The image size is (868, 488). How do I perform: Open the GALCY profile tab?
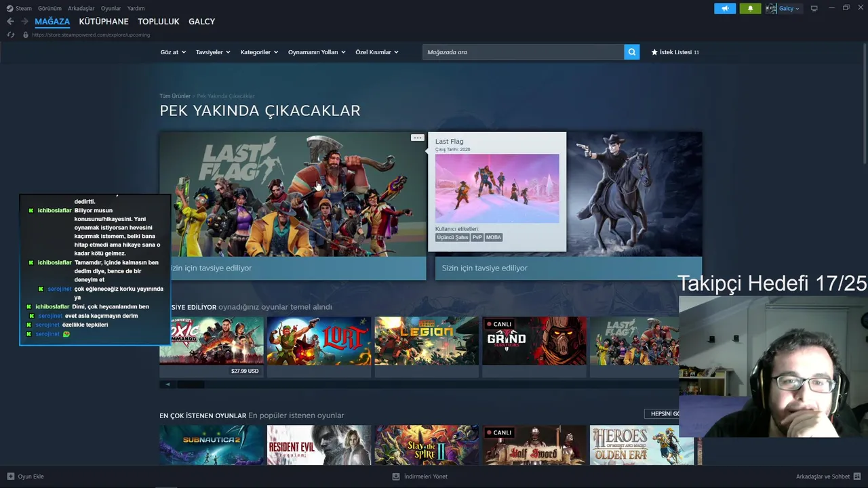[x=201, y=22]
